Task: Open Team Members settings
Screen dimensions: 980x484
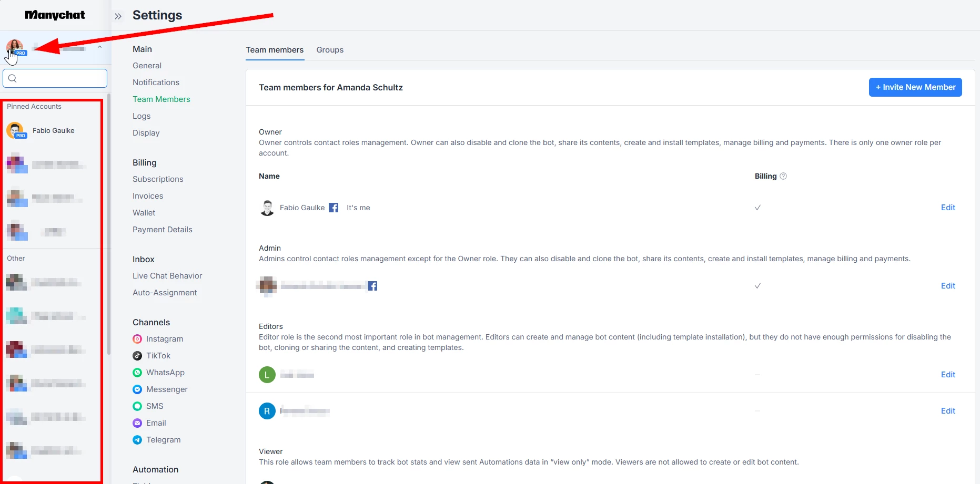Action: [x=161, y=99]
